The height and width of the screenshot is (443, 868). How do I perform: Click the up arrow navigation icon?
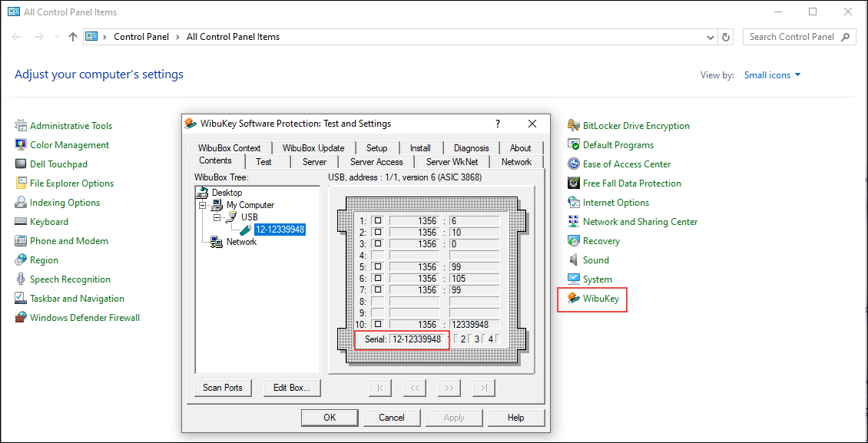tap(72, 37)
